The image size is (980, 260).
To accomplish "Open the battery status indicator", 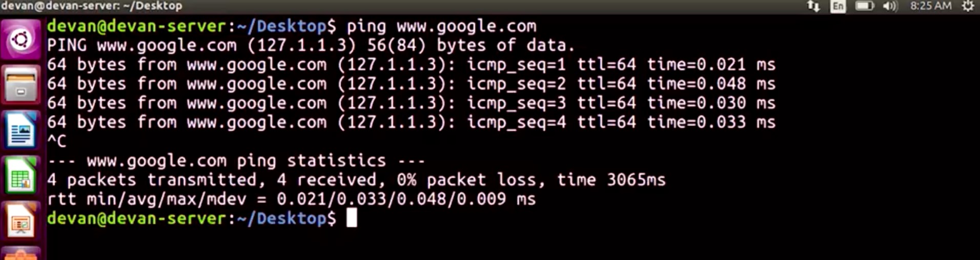I will tap(864, 6).
